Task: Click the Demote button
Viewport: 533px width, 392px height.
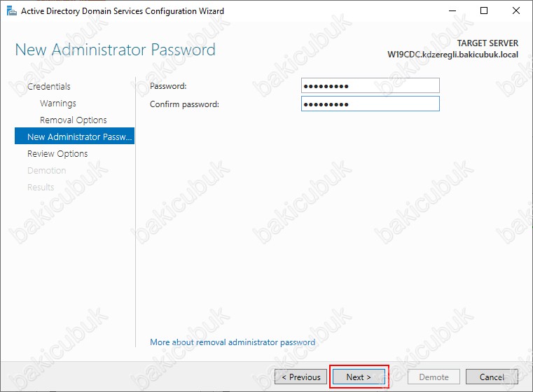Action: click(434, 377)
